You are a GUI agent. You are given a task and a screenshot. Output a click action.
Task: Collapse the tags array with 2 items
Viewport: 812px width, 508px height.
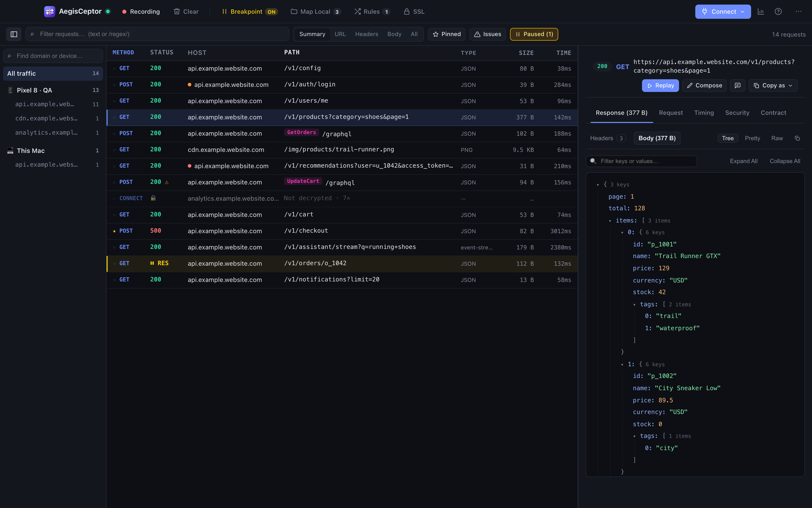click(x=634, y=305)
